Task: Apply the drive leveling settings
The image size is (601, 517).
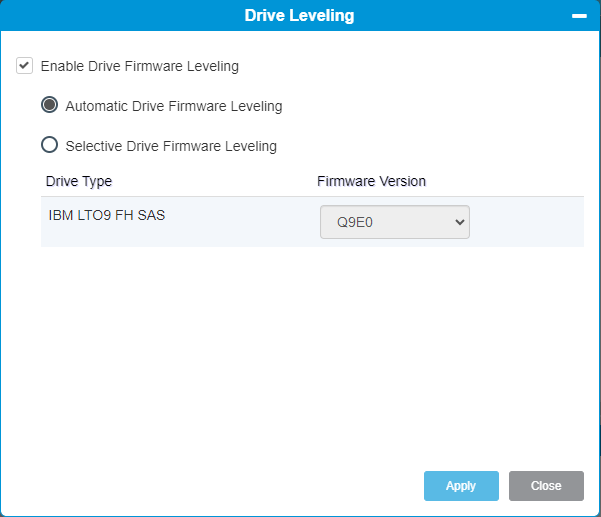Action: [461, 486]
